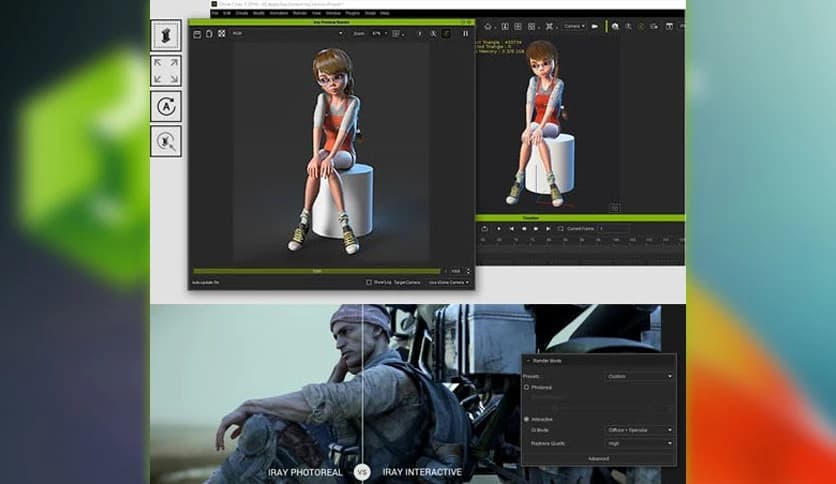Click the circular arrow 'A' icon
Screen dimensions: 836x484
tap(166, 106)
